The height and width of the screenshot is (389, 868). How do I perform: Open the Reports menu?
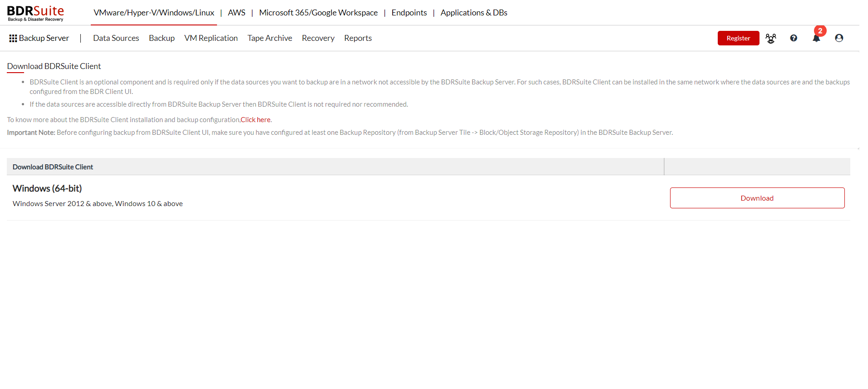358,38
